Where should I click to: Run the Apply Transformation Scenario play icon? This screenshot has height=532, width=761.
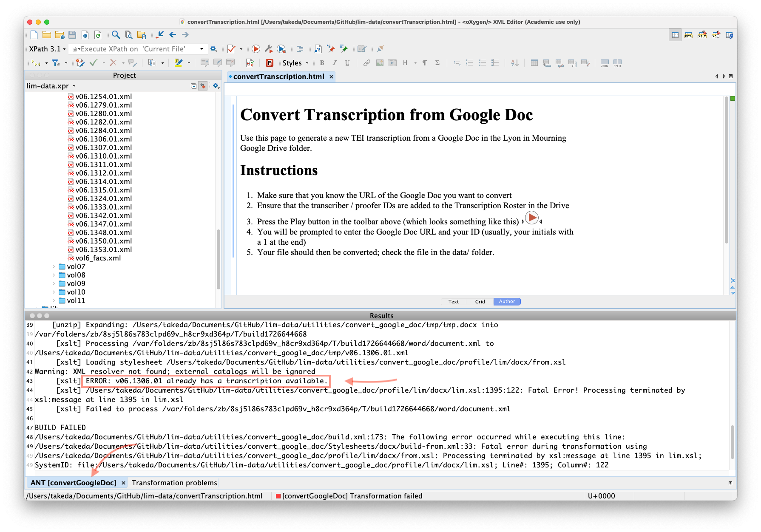(x=256, y=49)
